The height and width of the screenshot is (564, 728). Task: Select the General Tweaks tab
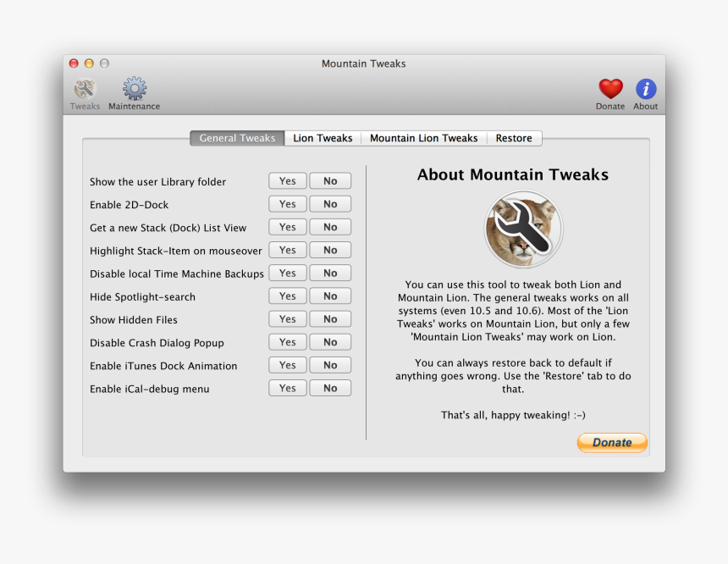click(236, 137)
